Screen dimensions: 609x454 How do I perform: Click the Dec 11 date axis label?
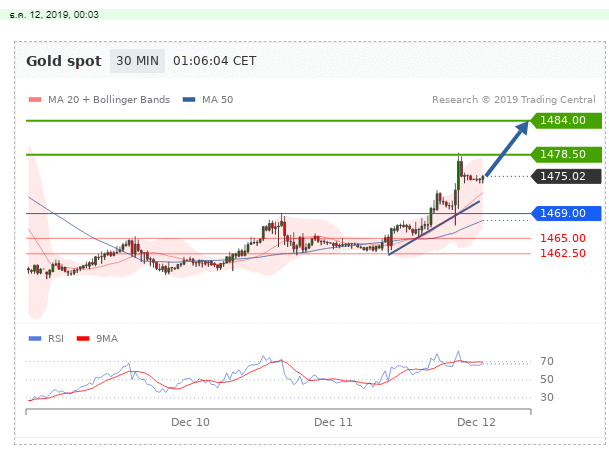(333, 422)
